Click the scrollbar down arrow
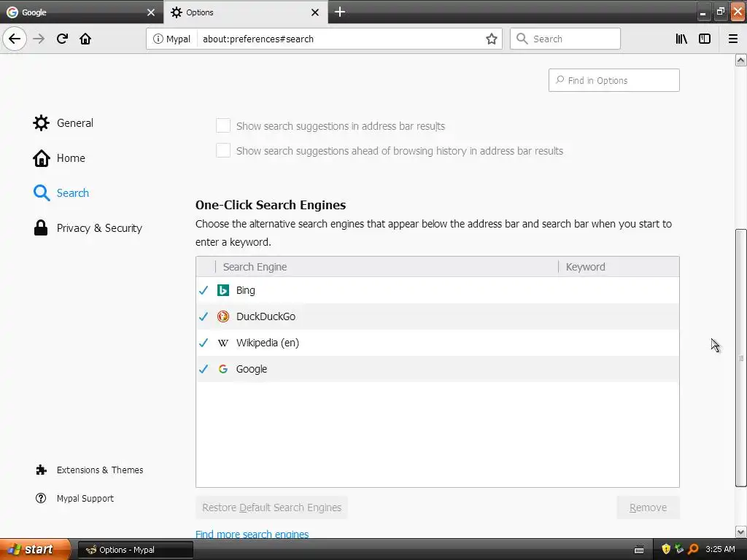 click(740, 532)
